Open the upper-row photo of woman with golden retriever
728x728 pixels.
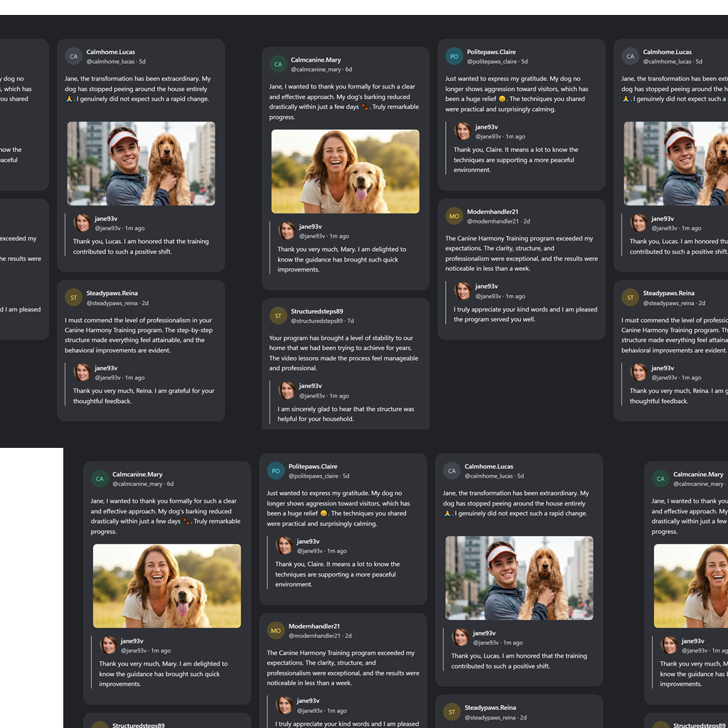point(345,171)
